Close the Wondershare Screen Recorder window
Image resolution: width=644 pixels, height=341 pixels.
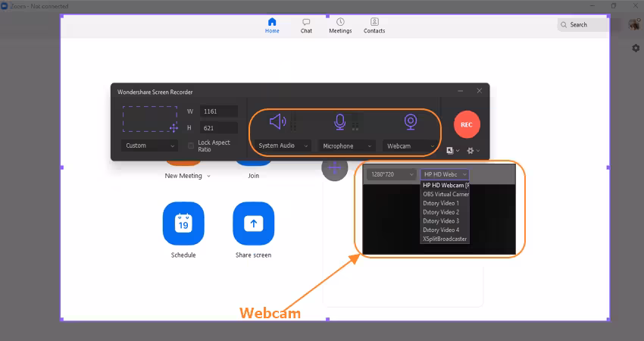coord(480,91)
